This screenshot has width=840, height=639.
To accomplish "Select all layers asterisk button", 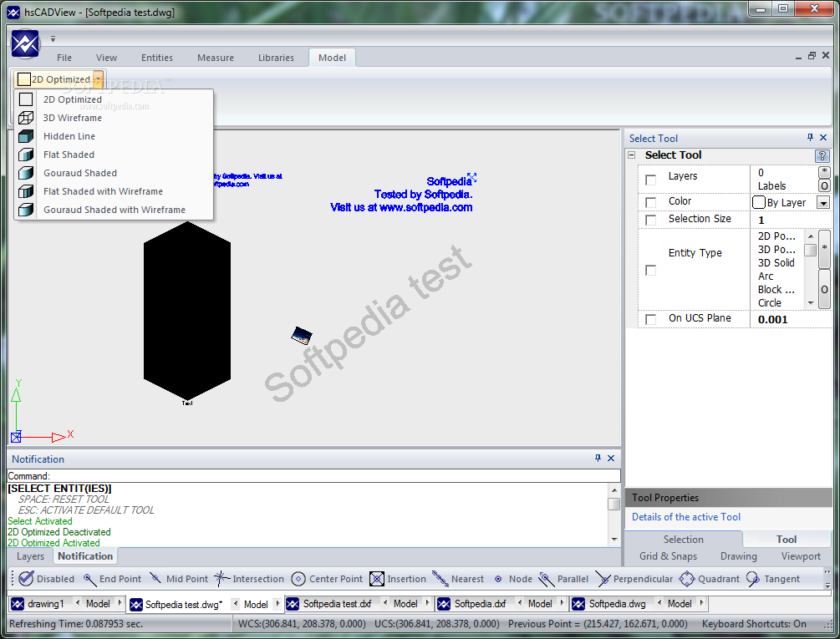I will point(824,172).
